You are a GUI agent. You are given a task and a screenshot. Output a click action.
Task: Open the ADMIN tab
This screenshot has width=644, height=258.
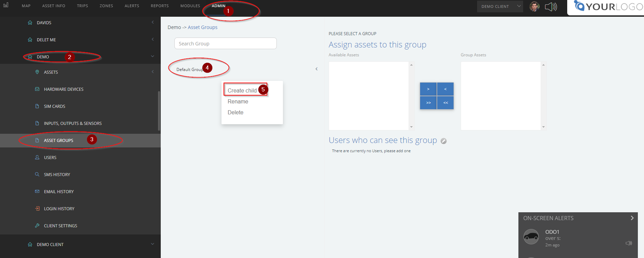[218, 6]
